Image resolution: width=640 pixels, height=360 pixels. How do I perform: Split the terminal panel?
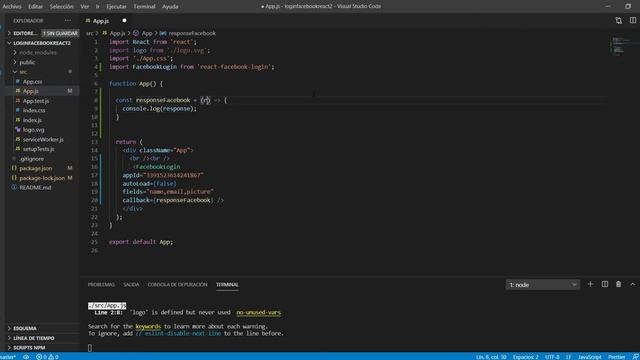coord(604,284)
